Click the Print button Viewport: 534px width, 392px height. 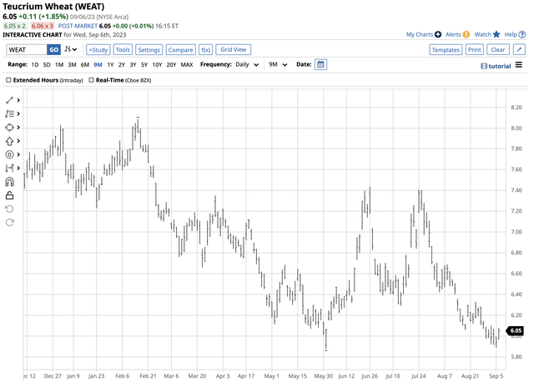475,50
